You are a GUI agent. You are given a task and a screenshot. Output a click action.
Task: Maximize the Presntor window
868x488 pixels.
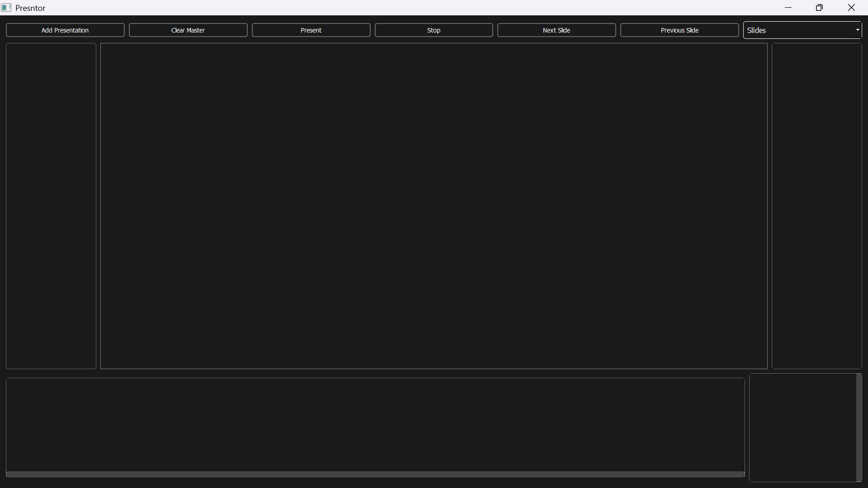819,8
